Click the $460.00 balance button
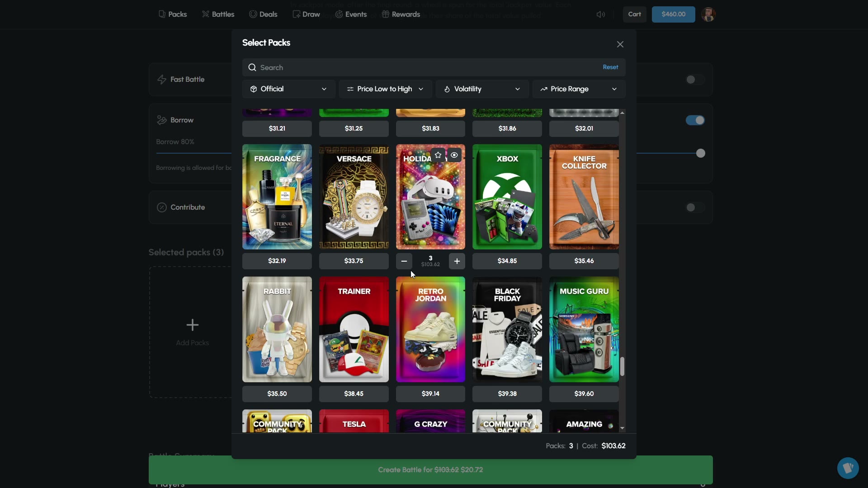Image resolution: width=868 pixels, height=488 pixels. [674, 14]
